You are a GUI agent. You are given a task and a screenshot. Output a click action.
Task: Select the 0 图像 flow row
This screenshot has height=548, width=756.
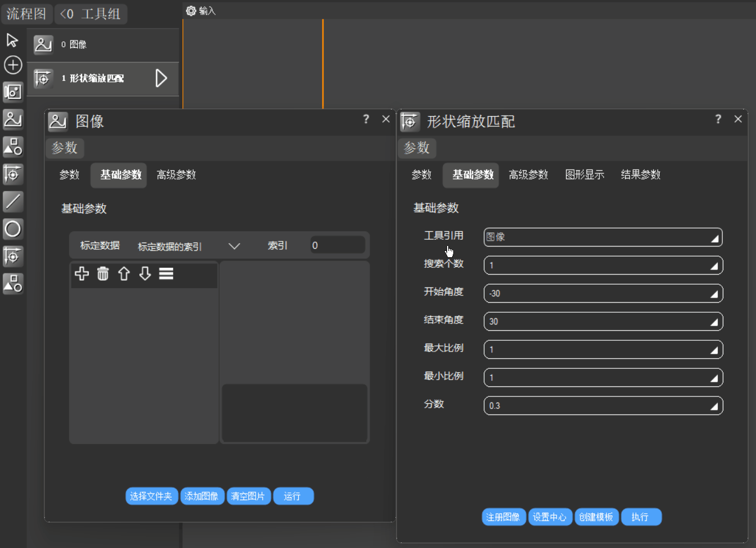[103, 44]
